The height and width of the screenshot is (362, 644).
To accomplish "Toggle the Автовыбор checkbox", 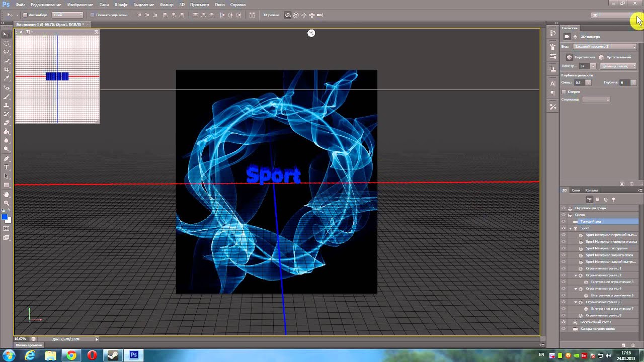I will tap(25, 15).
